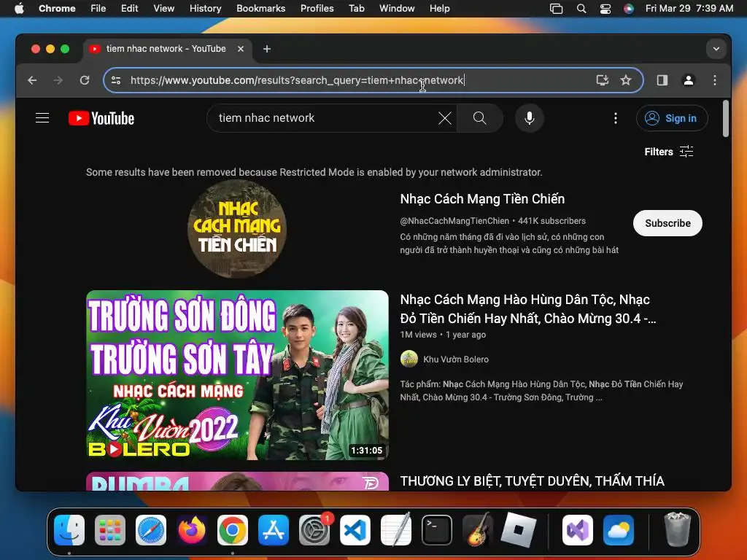This screenshot has width=747, height=560.
Task: Expand the tab search dropdown
Action: click(x=716, y=49)
